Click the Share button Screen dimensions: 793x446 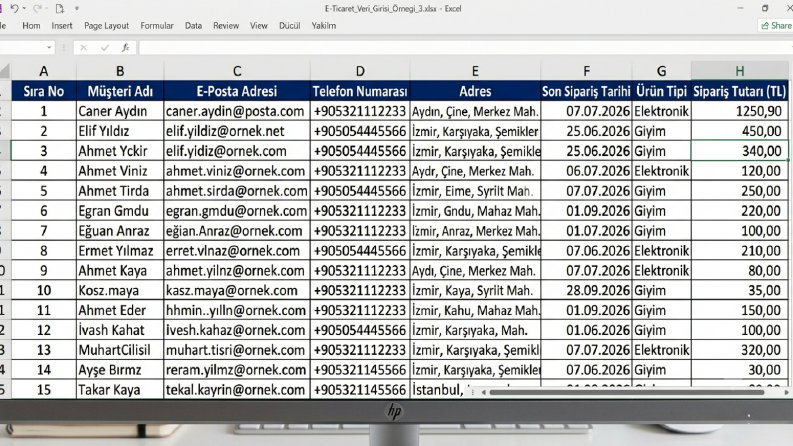click(776, 25)
